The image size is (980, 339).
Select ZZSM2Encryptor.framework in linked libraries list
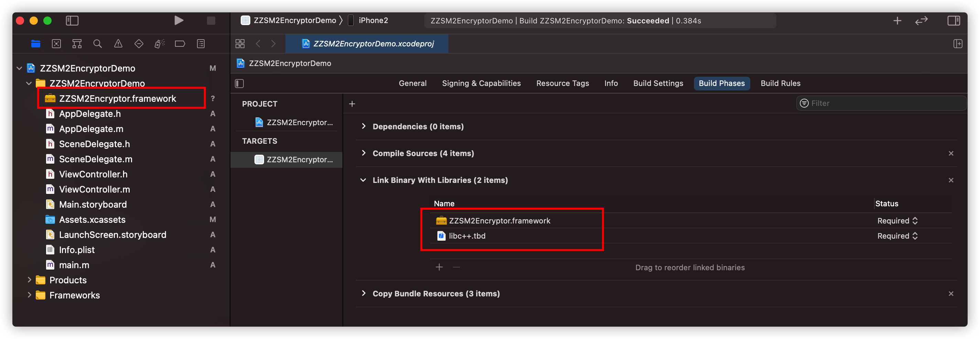click(x=493, y=221)
